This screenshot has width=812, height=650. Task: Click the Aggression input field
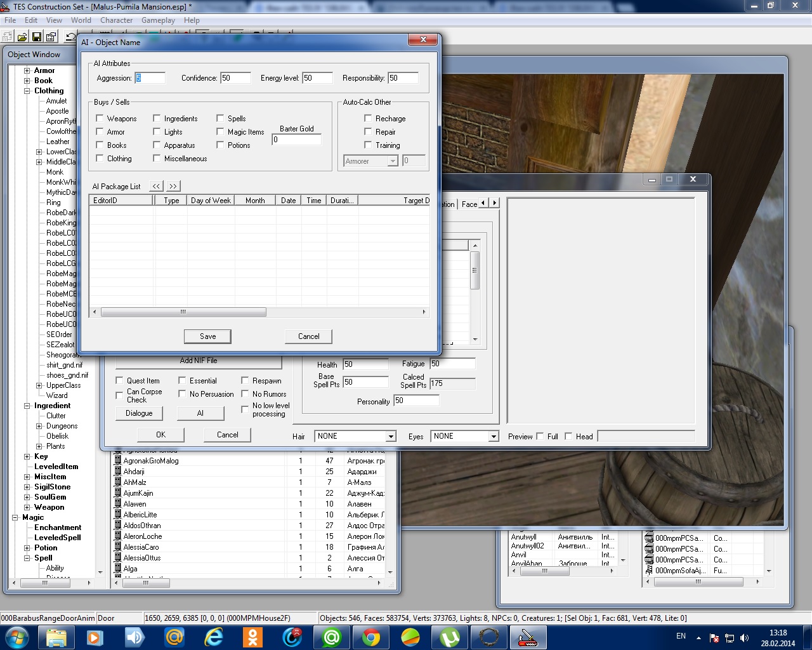pyautogui.click(x=150, y=78)
